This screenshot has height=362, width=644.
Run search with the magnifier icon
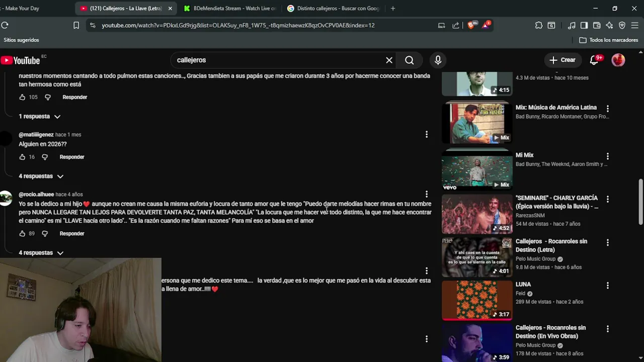tap(410, 60)
